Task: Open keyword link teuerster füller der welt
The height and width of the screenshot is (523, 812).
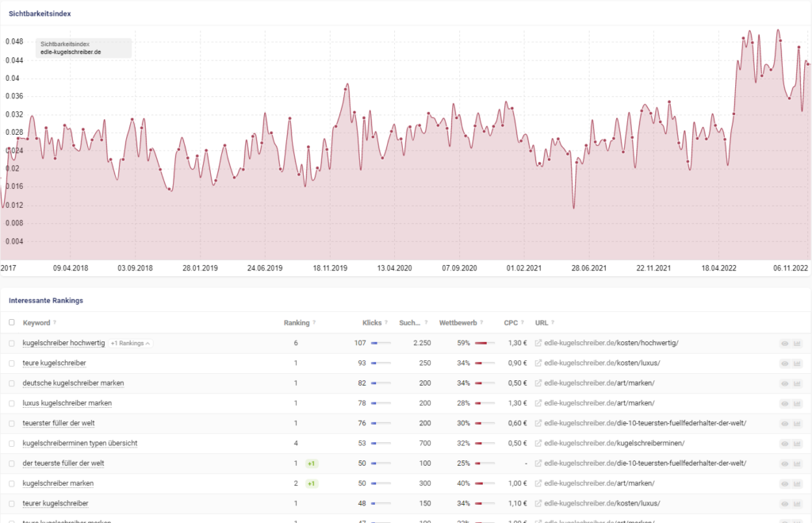Action: [59, 424]
